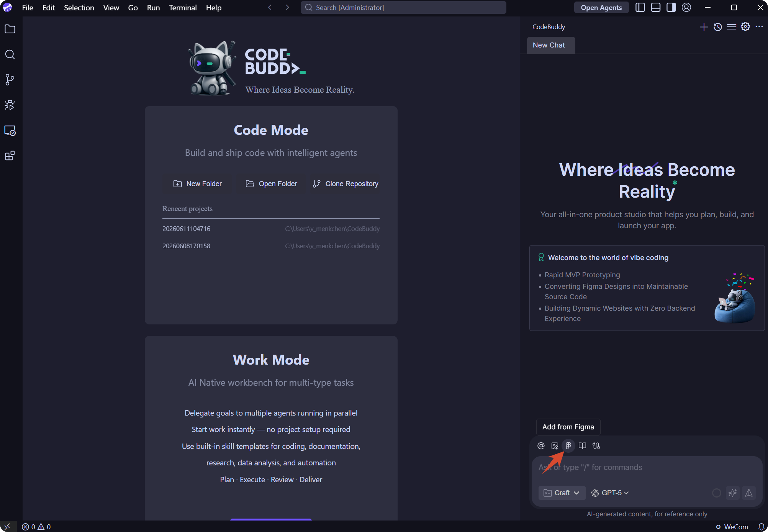
Task: Toggle primary side bar layout icon
Action: 640,8
